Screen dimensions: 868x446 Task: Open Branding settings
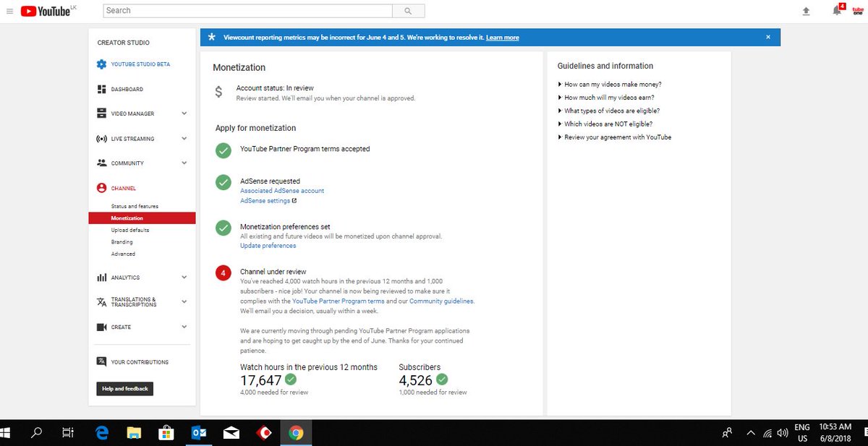point(122,242)
